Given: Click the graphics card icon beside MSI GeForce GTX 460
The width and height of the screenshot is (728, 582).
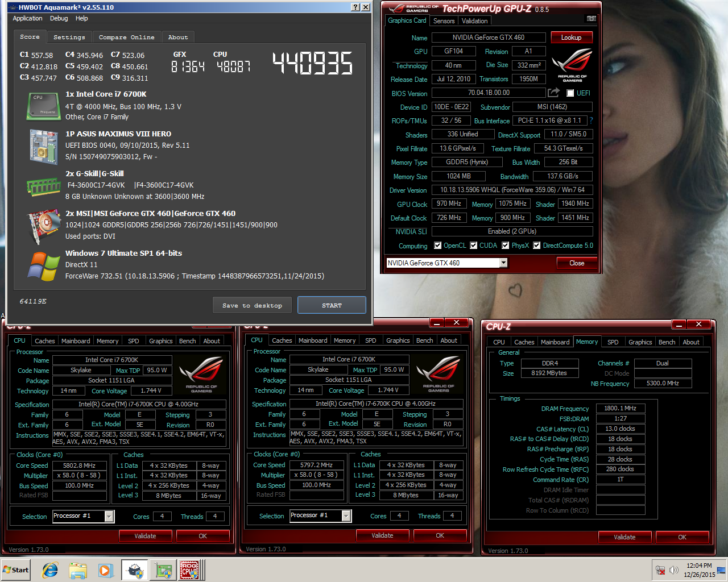Looking at the screenshot, I should pos(43,226).
